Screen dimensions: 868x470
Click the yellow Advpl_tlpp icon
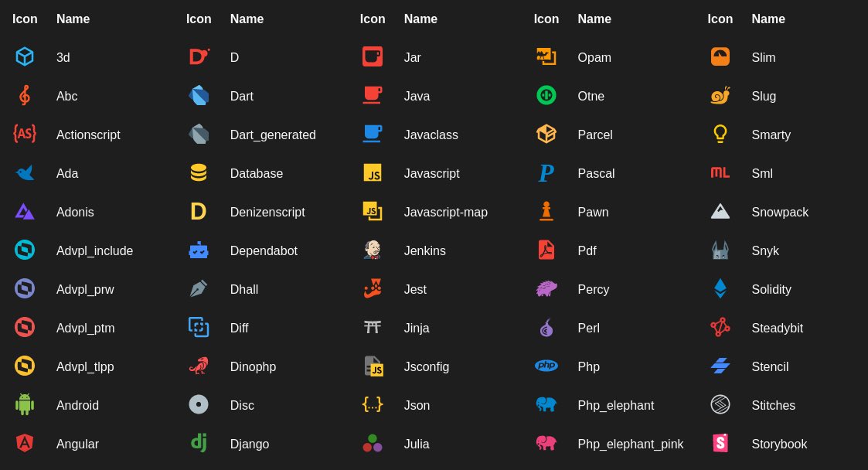point(25,366)
